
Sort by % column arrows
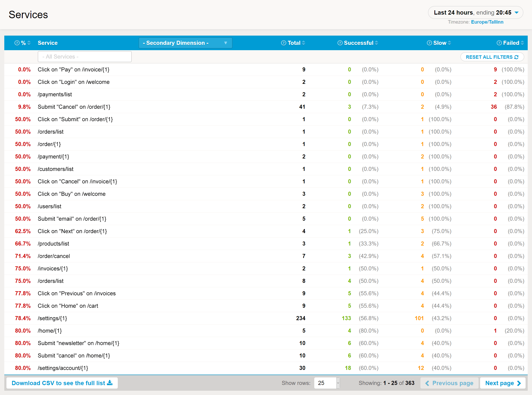pos(29,43)
